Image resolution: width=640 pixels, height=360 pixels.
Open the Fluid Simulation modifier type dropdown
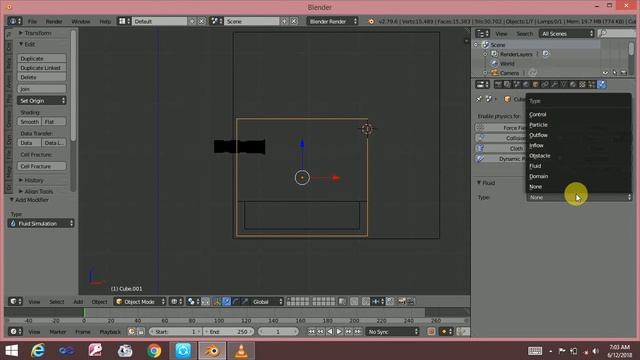[x=41, y=223]
